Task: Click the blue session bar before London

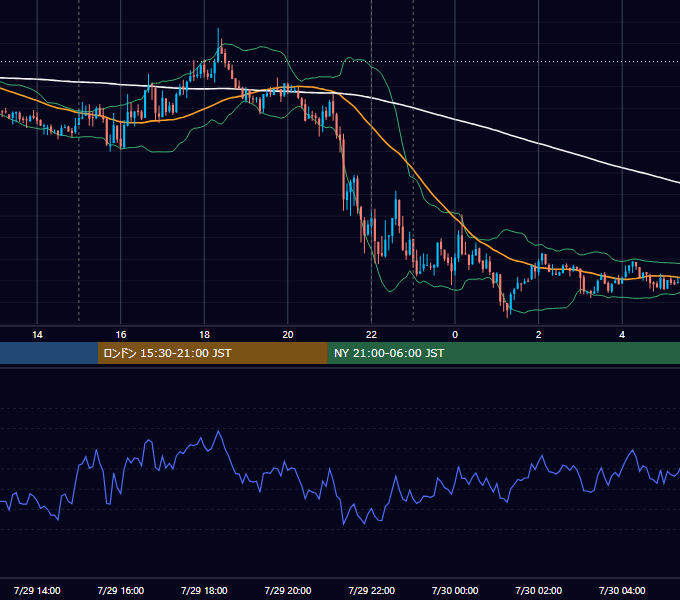Action: [x=49, y=353]
